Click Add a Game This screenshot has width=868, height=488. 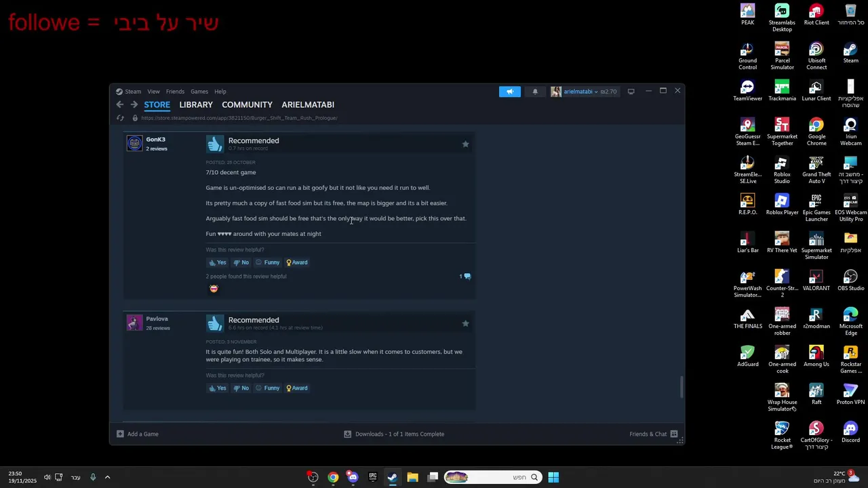point(138,434)
